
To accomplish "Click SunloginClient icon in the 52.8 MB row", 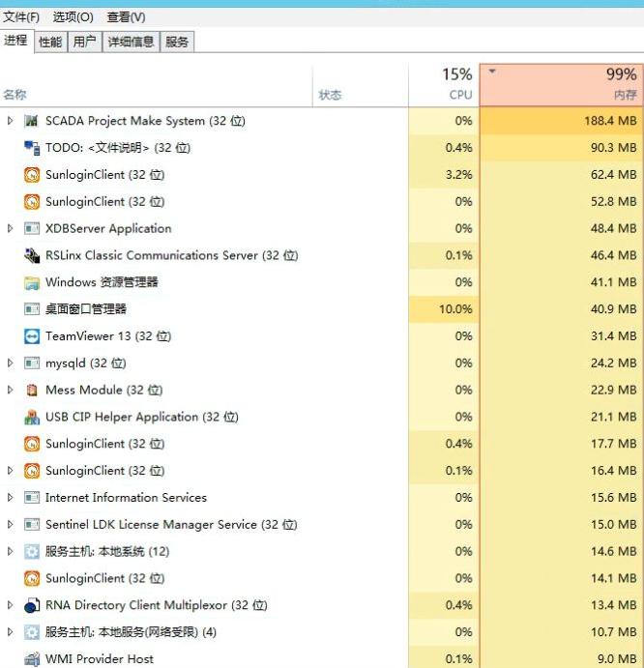I will (x=32, y=201).
